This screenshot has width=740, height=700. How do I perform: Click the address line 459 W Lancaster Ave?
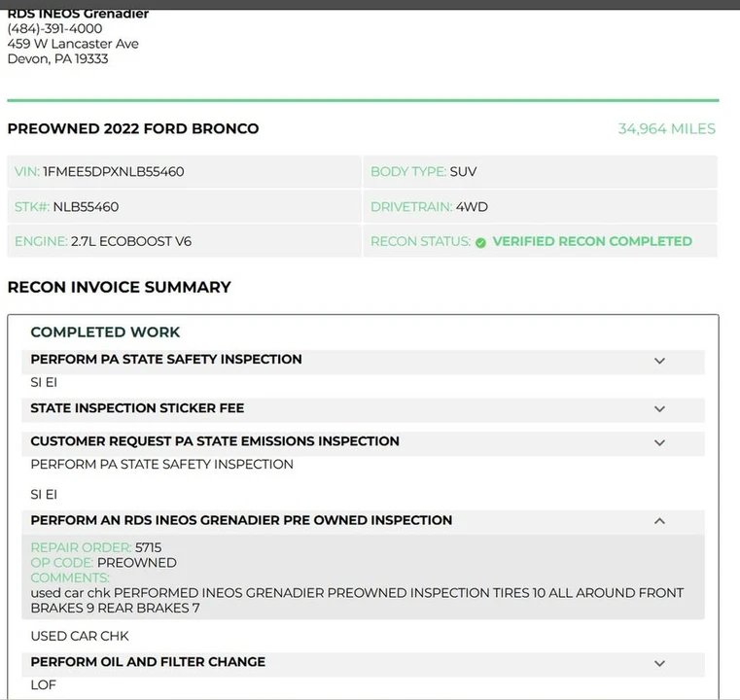(x=73, y=44)
